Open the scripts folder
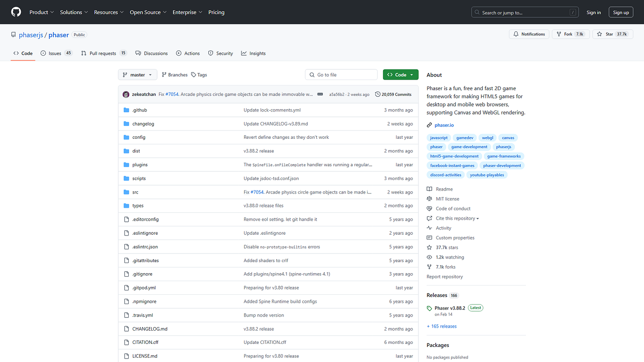This screenshot has width=644, height=362. click(139, 179)
